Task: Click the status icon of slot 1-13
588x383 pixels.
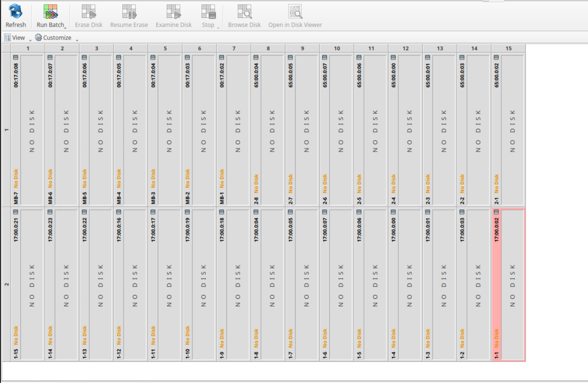Action: pos(84,212)
